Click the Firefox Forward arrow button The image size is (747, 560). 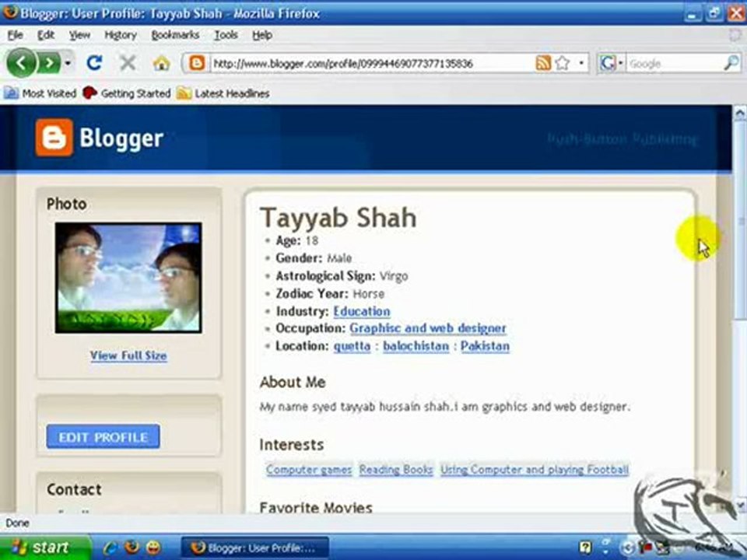click(x=48, y=63)
